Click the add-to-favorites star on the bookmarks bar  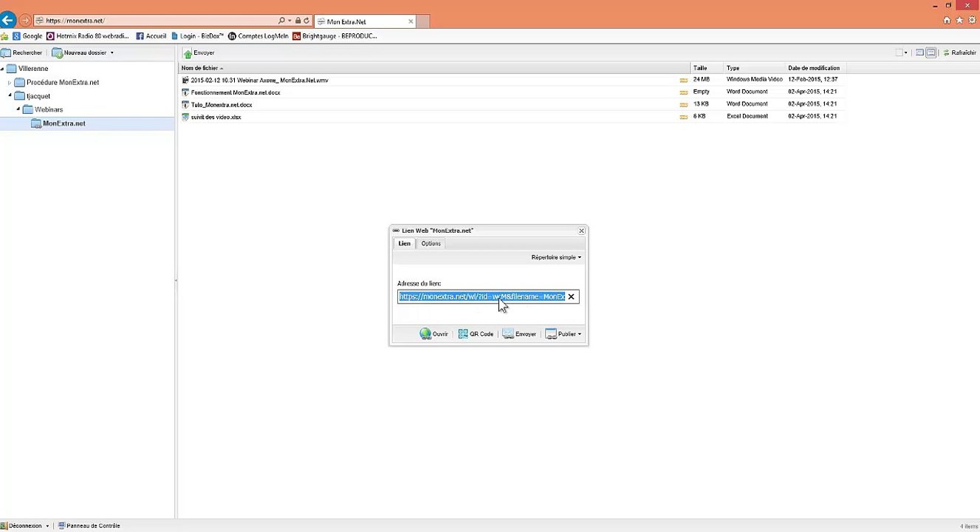[x=4, y=35]
